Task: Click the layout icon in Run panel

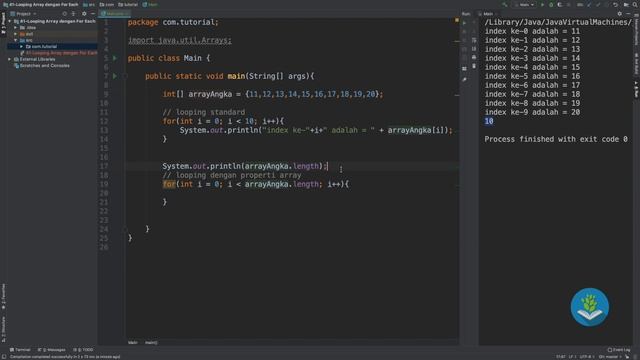Action: pos(464,69)
